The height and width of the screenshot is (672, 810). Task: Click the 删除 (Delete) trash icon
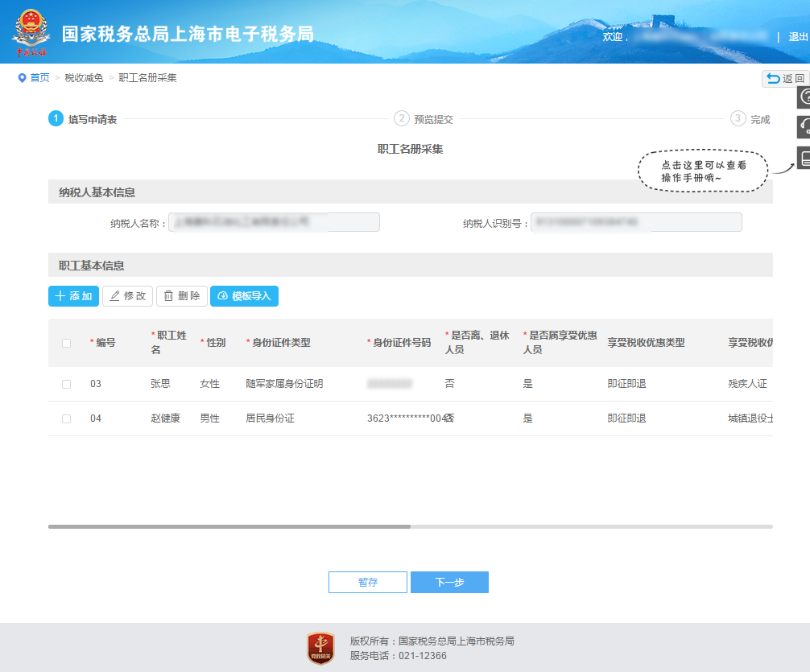[170, 295]
